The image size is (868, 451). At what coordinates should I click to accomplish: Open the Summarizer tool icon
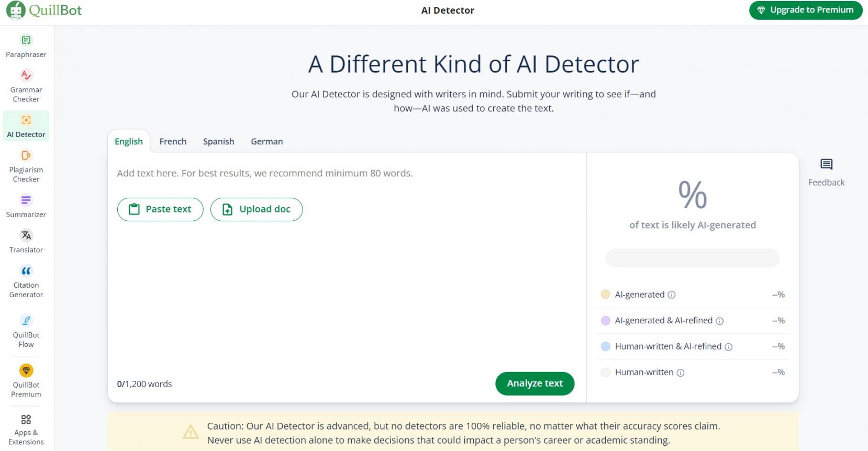[x=26, y=200]
